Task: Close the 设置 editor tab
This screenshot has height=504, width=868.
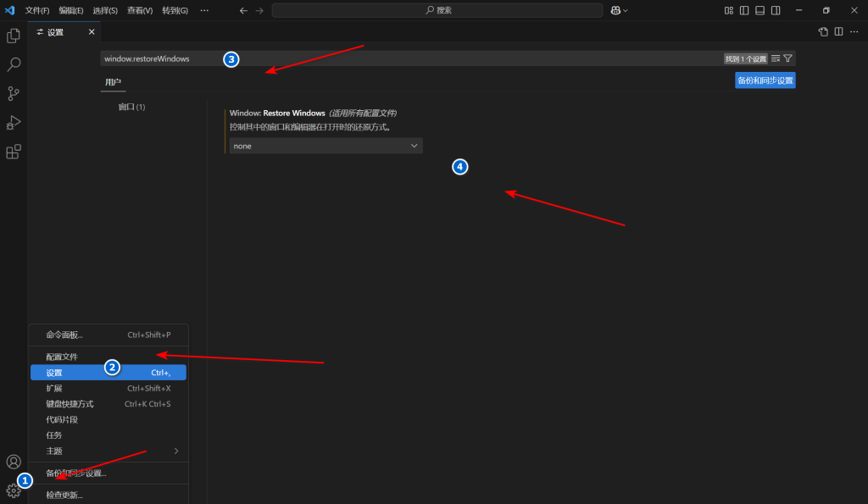Action: tap(92, 32)
